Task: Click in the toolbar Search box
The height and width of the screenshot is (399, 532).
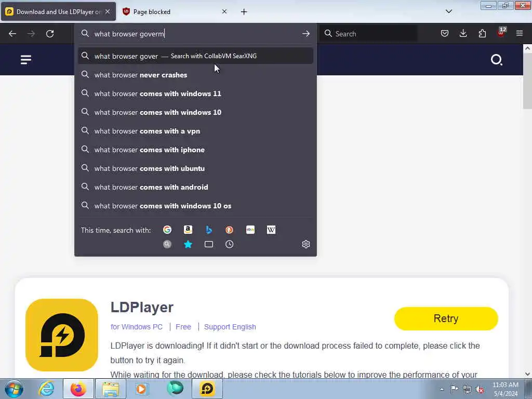Action: [368, 34]
